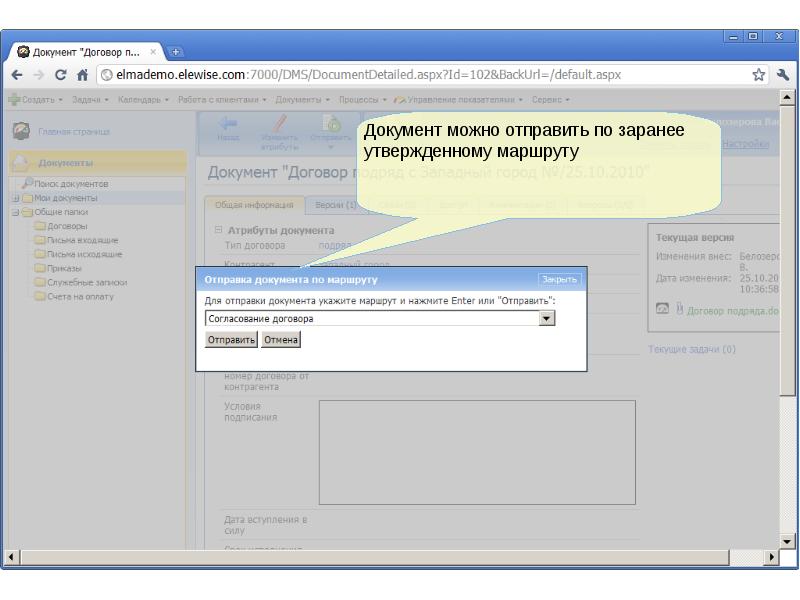The height and width of the screenshot is (600, 800).
Task: Click the browser home icon
Action: point(81,74)
